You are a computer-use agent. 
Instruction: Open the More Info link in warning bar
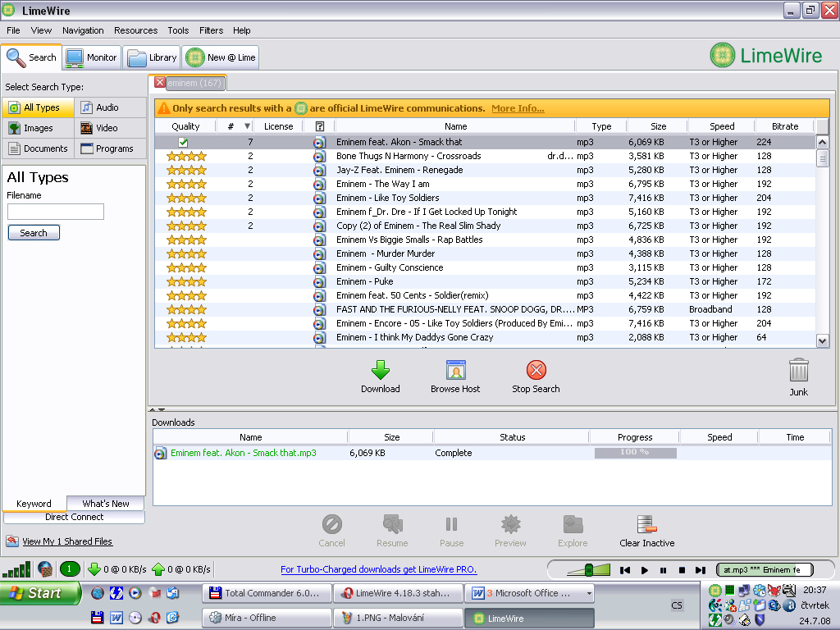tap(518, 108)
